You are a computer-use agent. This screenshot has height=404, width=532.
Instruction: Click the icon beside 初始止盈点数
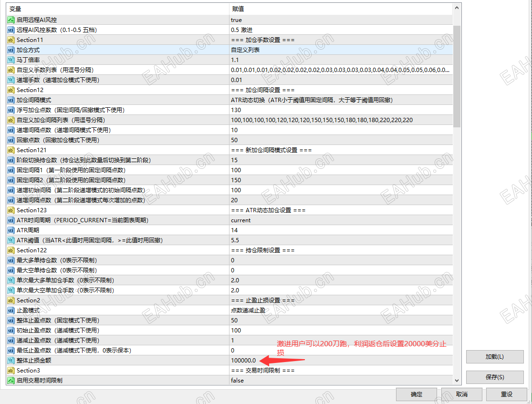[x=11, y=331]
